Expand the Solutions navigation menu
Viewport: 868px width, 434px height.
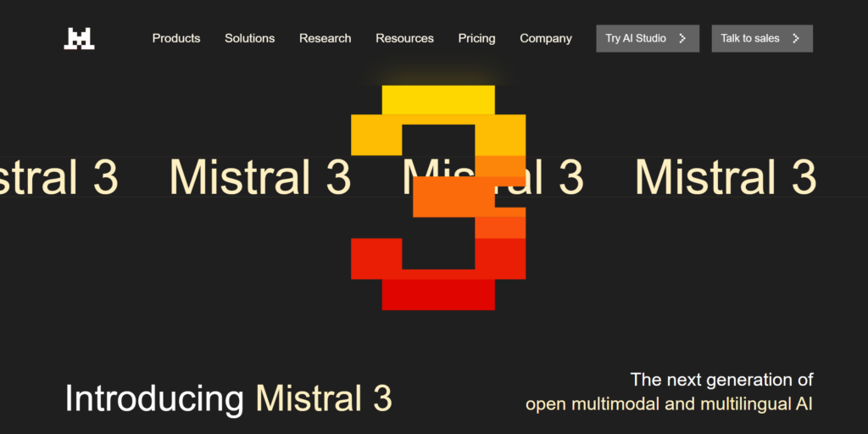249,38
